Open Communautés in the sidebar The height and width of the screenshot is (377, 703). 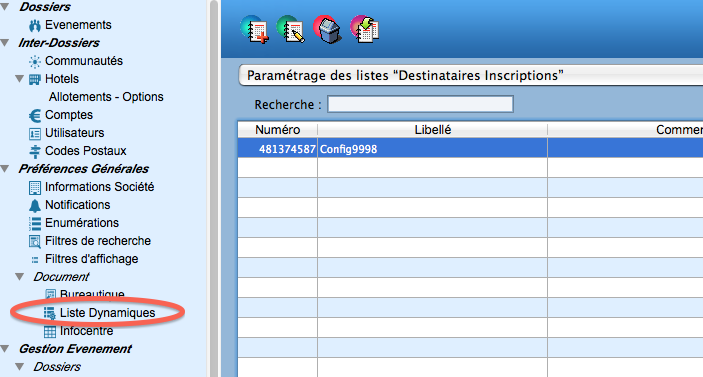click(x=84, y=61)
